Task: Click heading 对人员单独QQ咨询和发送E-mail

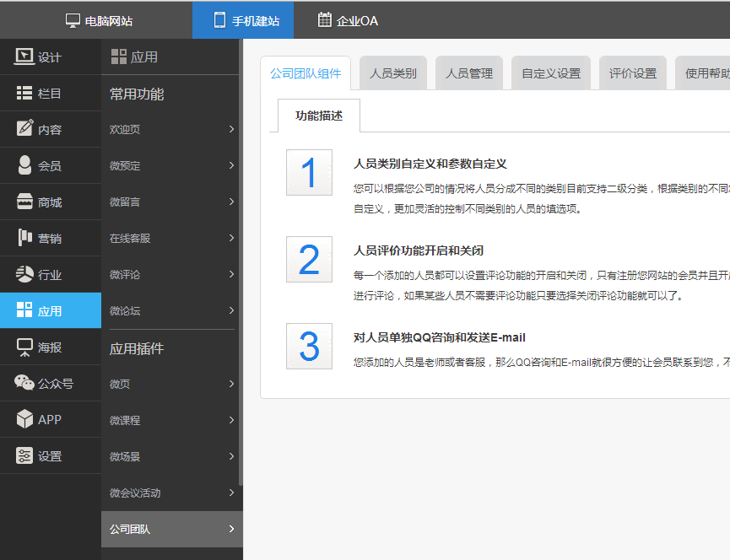Action: 439,337
